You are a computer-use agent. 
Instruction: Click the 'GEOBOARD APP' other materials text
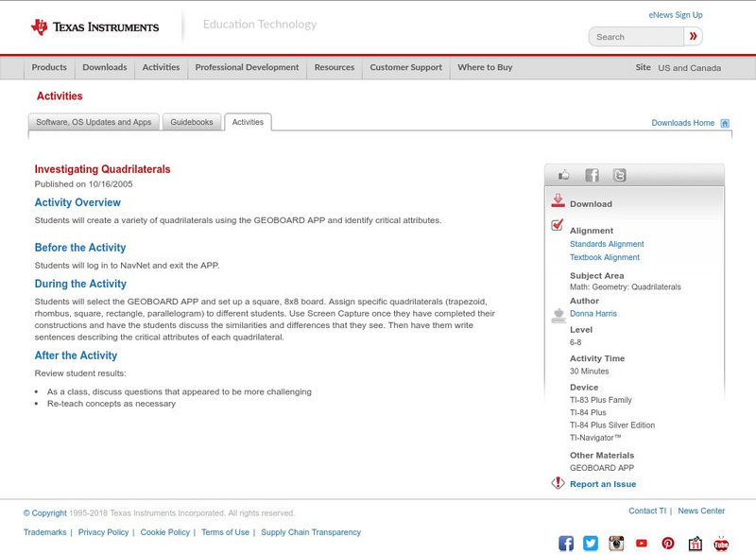point(602,468)
